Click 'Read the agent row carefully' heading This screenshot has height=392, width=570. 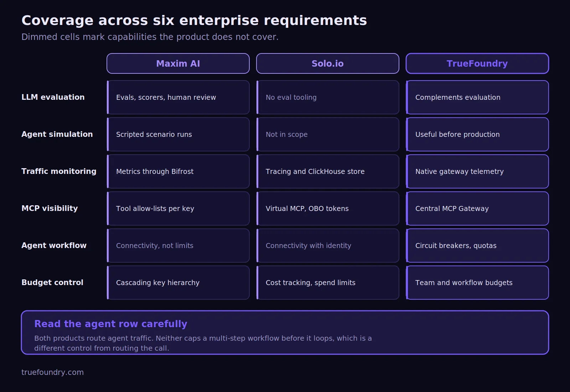[111, 324]
